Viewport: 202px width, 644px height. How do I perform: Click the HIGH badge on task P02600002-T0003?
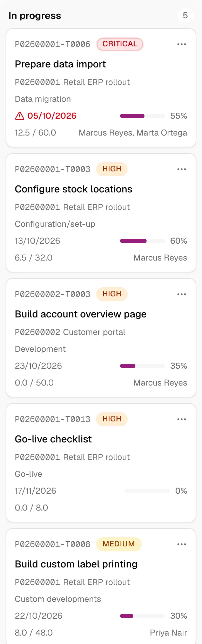[112, 294]
